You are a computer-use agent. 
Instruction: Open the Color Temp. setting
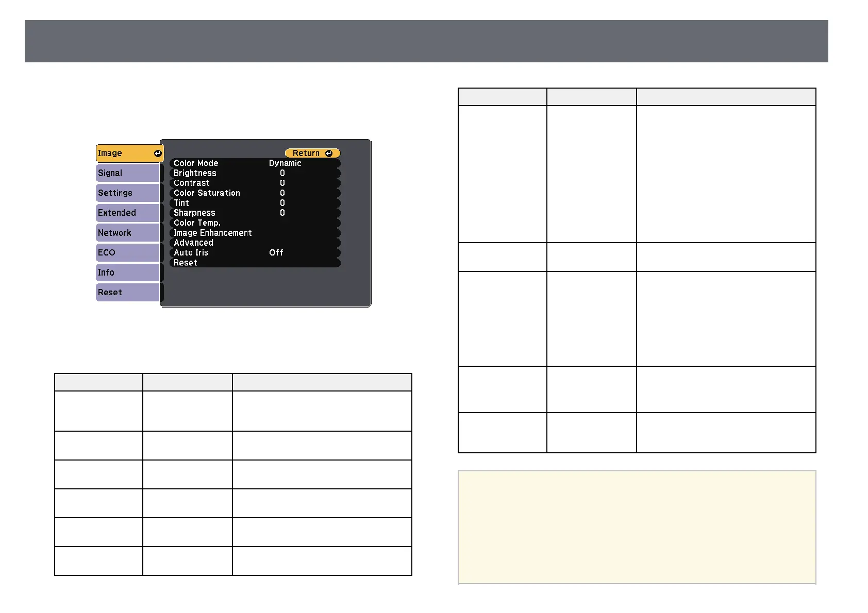255,223
